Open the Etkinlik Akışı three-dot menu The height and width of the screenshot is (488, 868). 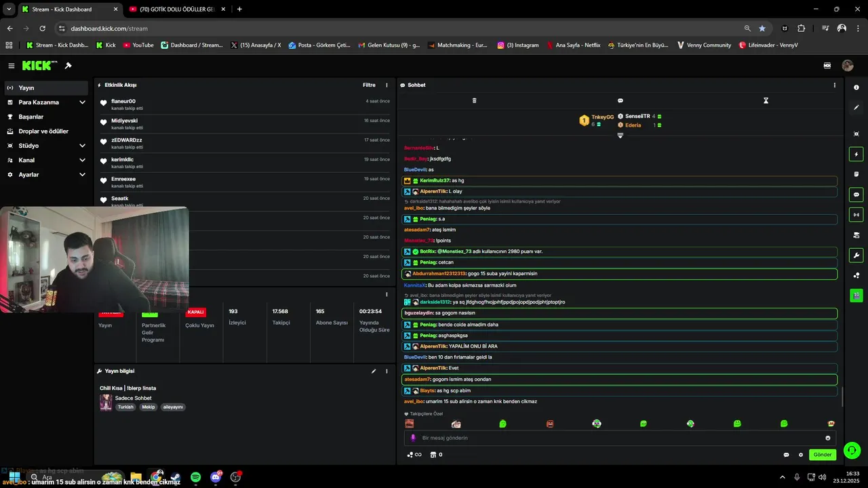pos(387,85)
